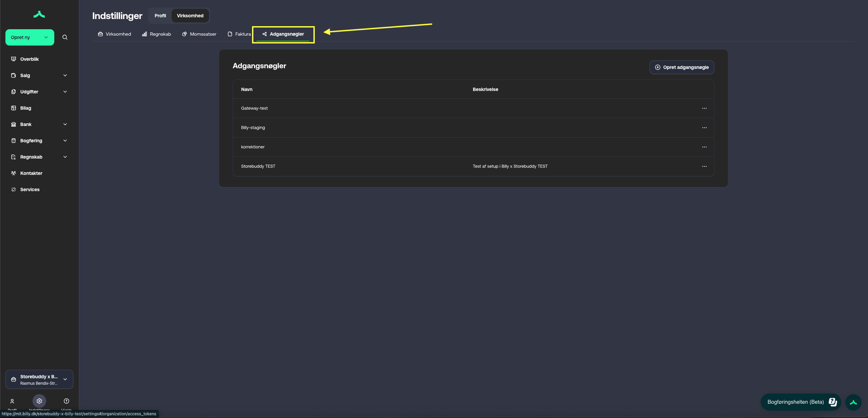Open the Faktura settings tab
Image resolution: width=868 pixels, height=418 pixels.
tap(239, 34)
